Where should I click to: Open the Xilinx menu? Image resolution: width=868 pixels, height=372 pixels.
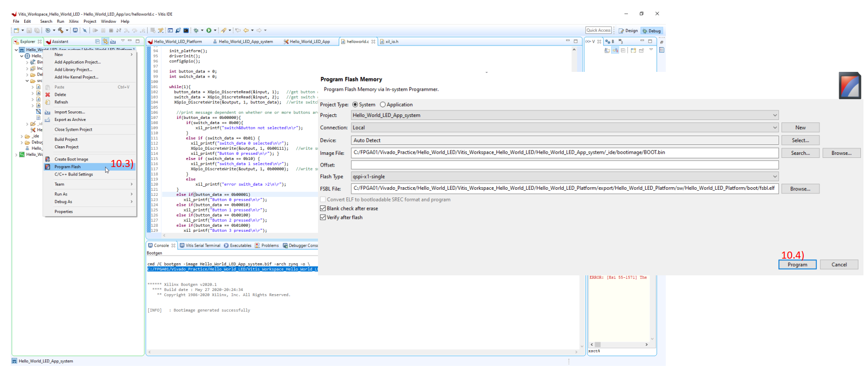tap(74, 21)
